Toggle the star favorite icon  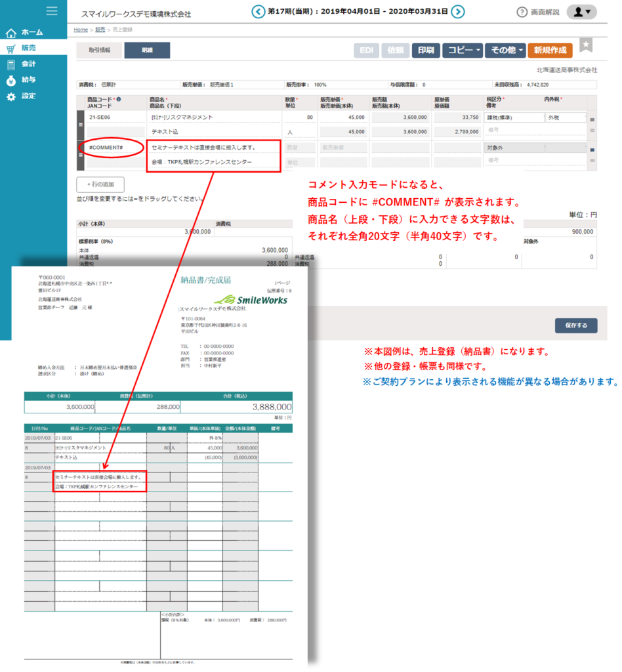point(586,45)
